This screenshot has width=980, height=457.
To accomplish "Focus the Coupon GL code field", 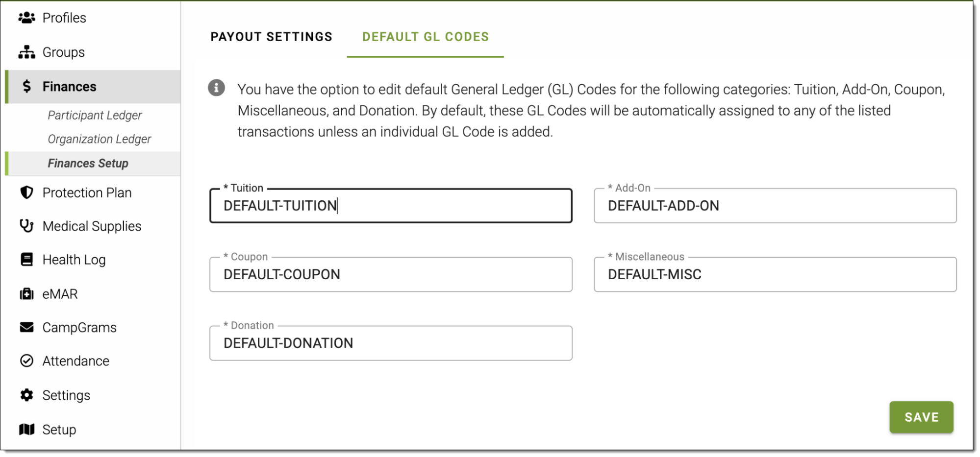I will click(390, 274).
